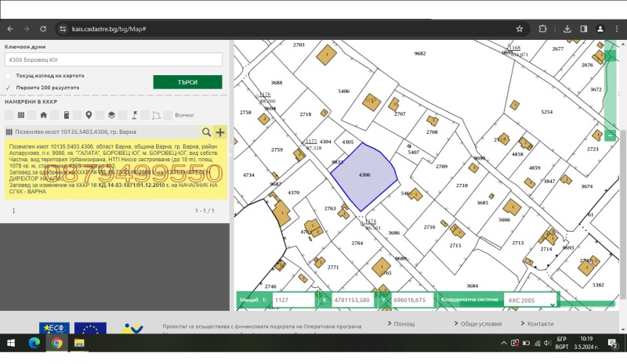Viewport: 627px width, 364px height.
Task: Select the layers stack filter icon
Action: pos(111,115)
